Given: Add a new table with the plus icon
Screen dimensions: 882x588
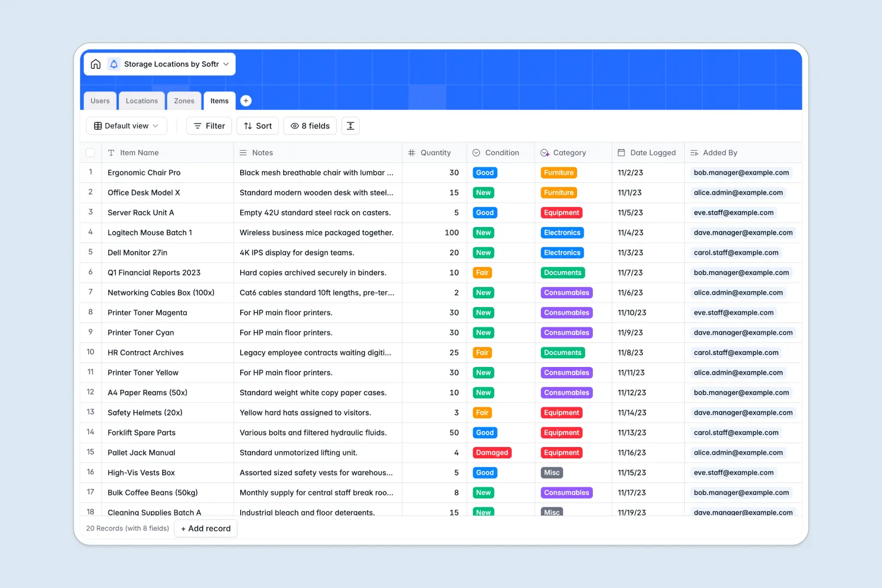Looking at the screenshot, I should [246, 101].
